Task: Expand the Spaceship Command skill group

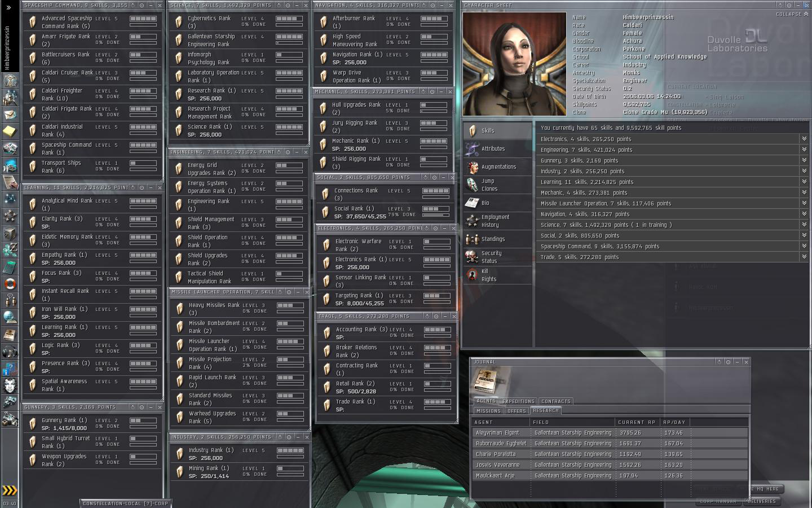Action: coord(804,246)
